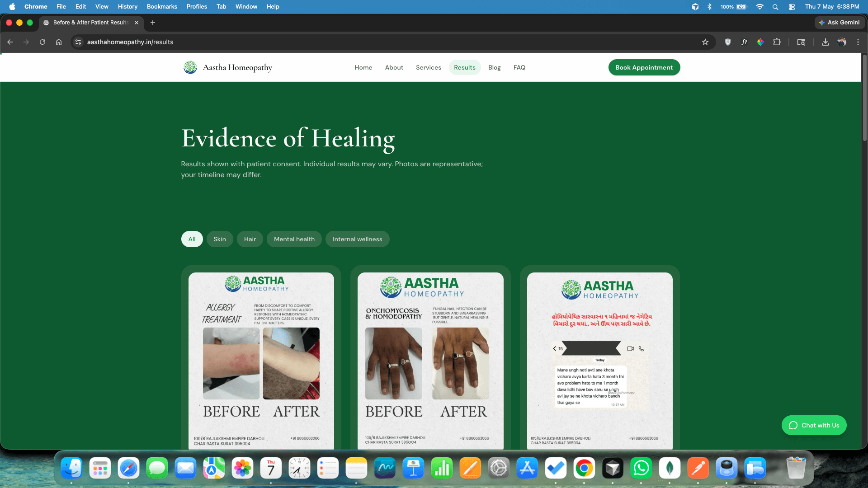
Task: Open Photos from the Dock
Action: (x=242, y=468)
